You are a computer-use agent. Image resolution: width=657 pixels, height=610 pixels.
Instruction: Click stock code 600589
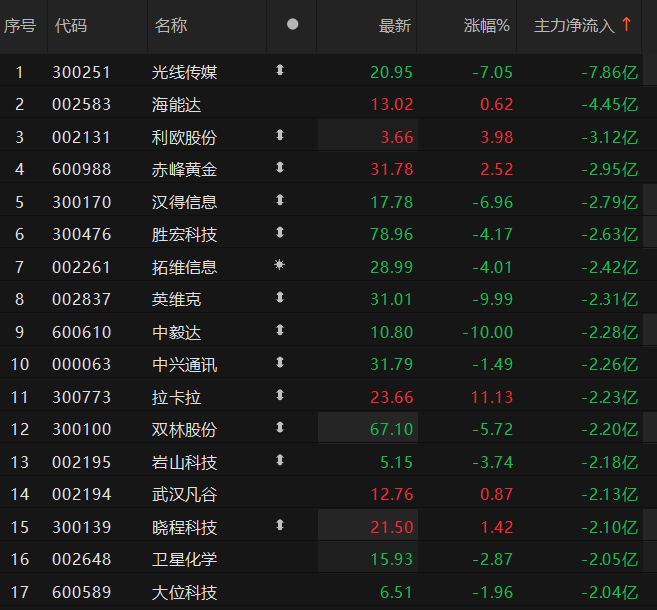tap(81, 592)
